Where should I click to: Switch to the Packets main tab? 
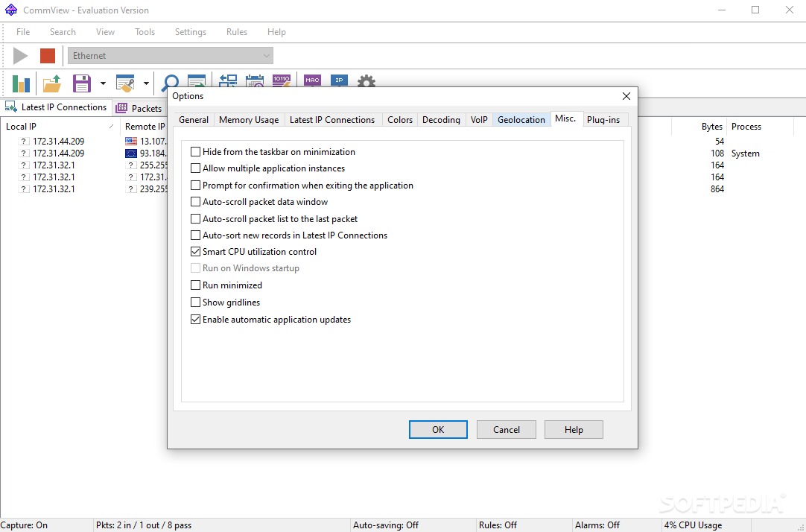[x=139, y=108]
